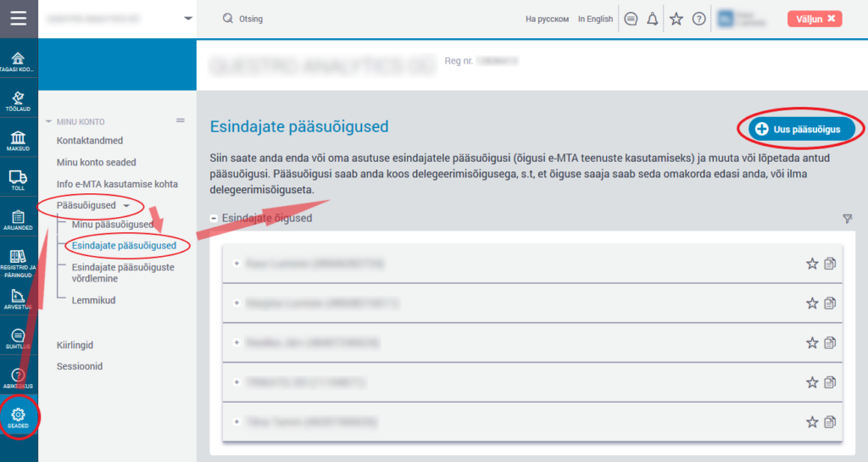Collapse the MINU KONTO menu group
Image resolution: width=868 pixels, height=462 pixels.
48,122
